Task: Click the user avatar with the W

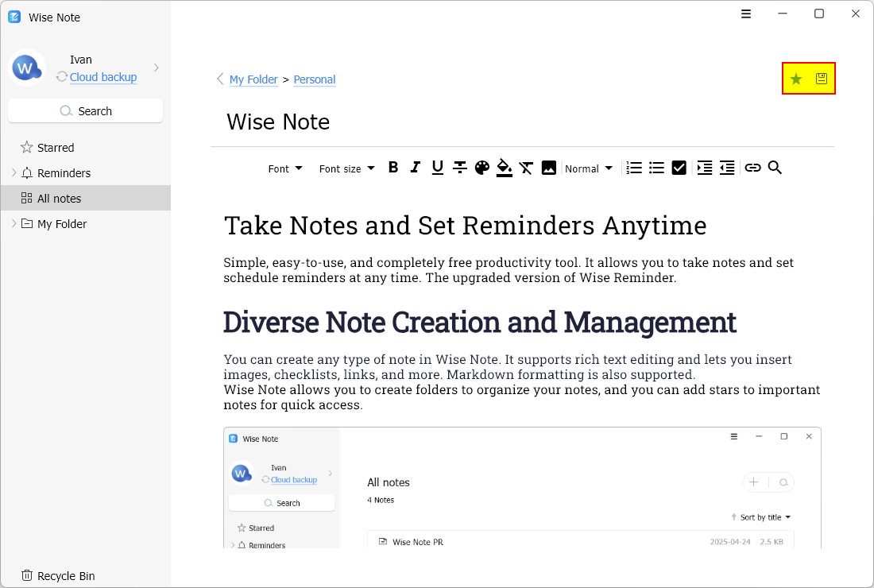Action: click(27, 68)
